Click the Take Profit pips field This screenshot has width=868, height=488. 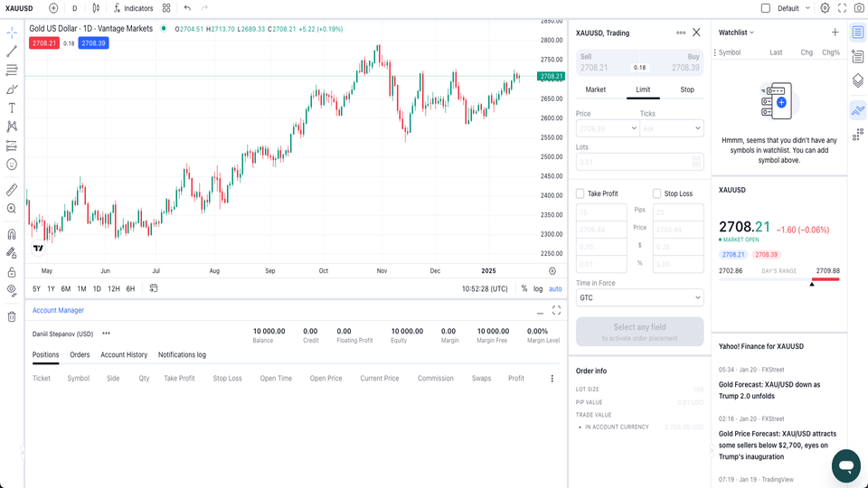[601, 212]
